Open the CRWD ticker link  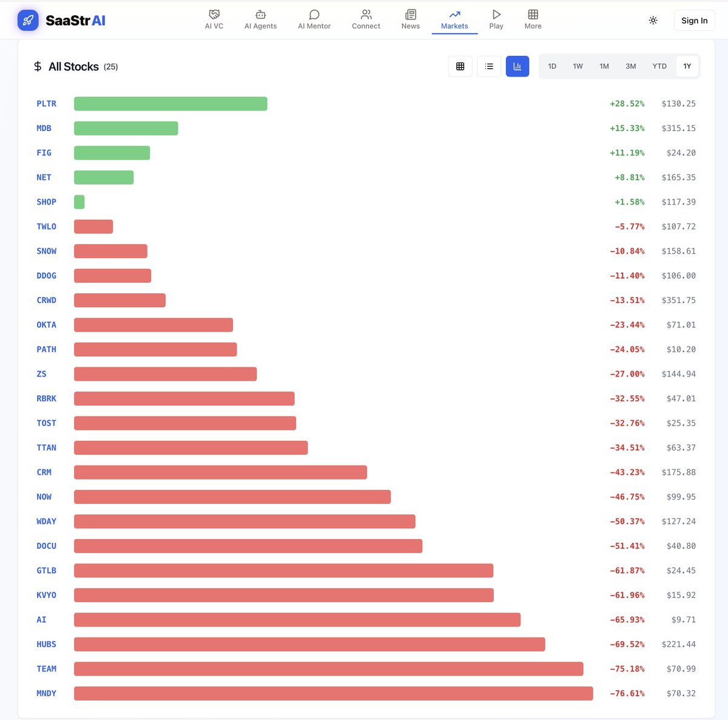(46, 301)
